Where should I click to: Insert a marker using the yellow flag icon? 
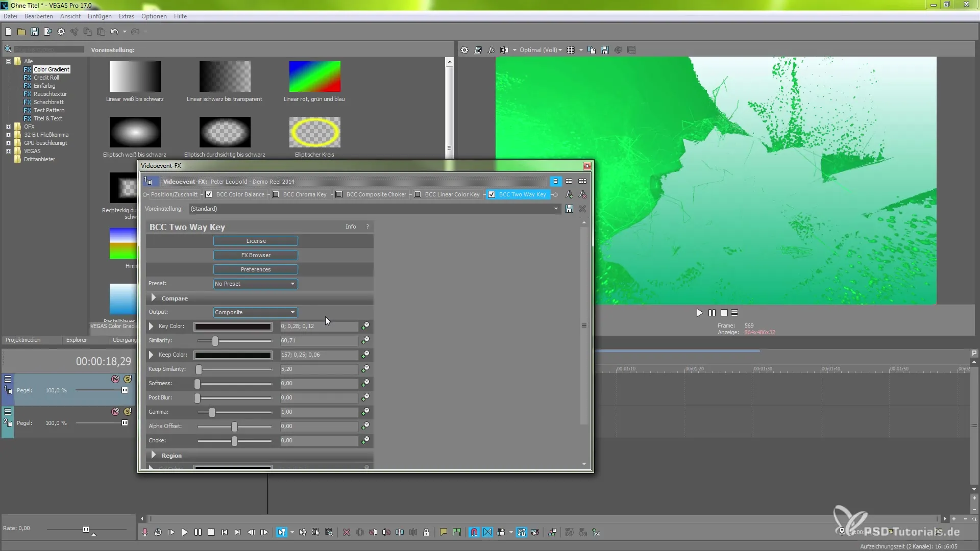click(444, 532)
